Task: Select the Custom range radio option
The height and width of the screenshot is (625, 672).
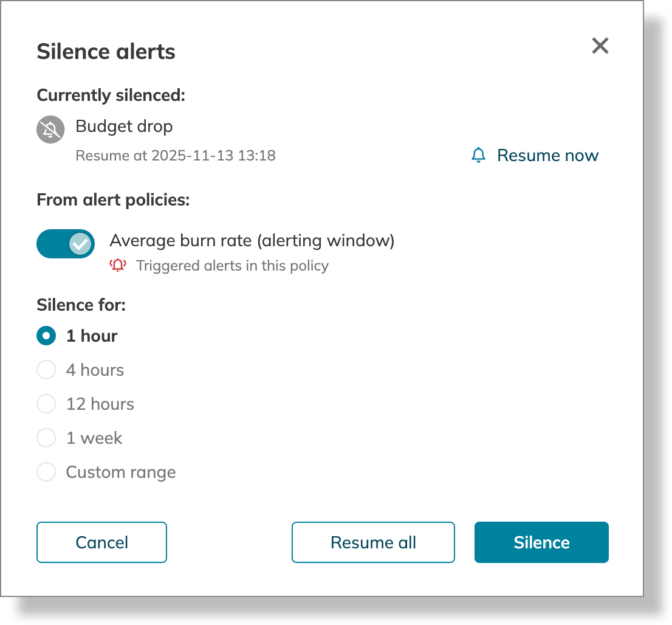Action: [46, 472]
